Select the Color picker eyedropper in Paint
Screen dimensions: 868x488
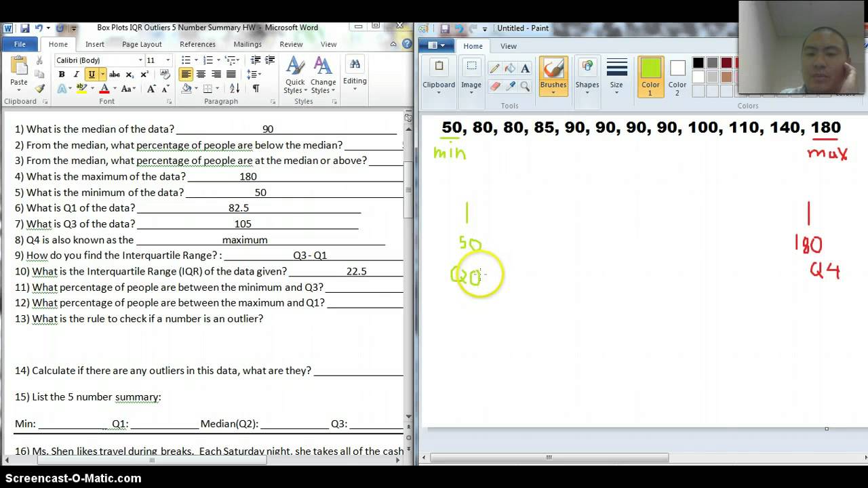tap(510, 86)
